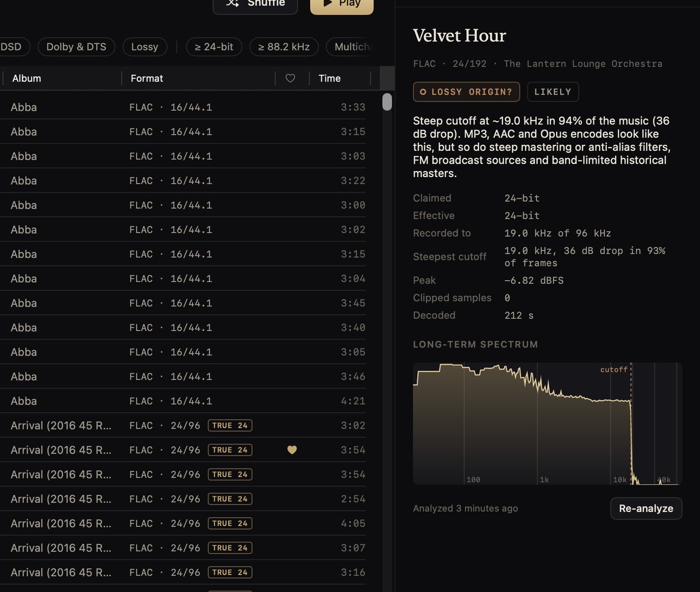Select the Abba track lasting 3:33
Screen dimensions: 700x592
(x=183, y=107)
